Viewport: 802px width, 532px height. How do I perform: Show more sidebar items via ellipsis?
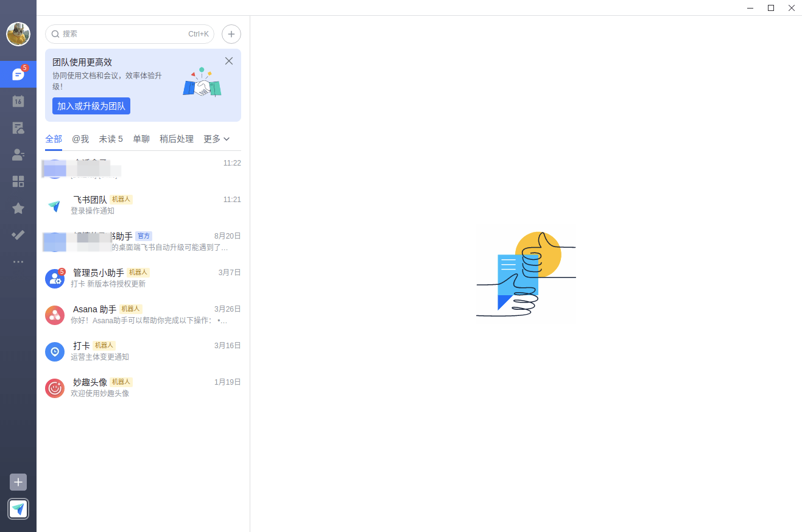click(x=18, y=262)
